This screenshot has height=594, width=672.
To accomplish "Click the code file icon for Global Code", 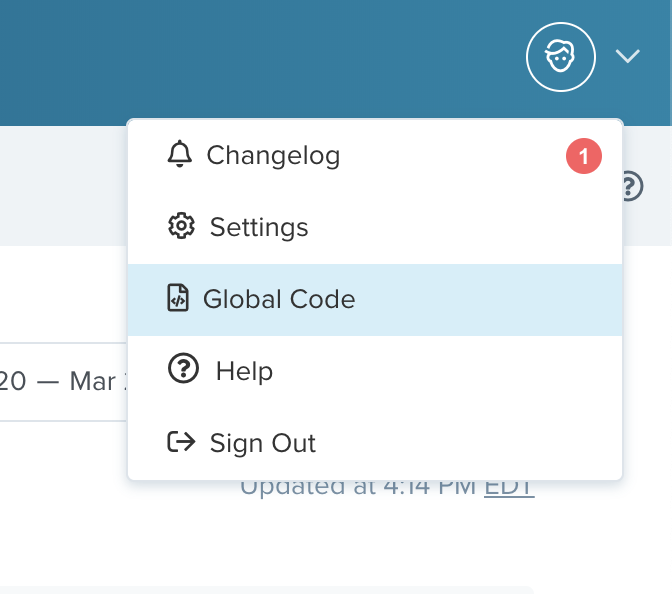I will click(178, 299).
